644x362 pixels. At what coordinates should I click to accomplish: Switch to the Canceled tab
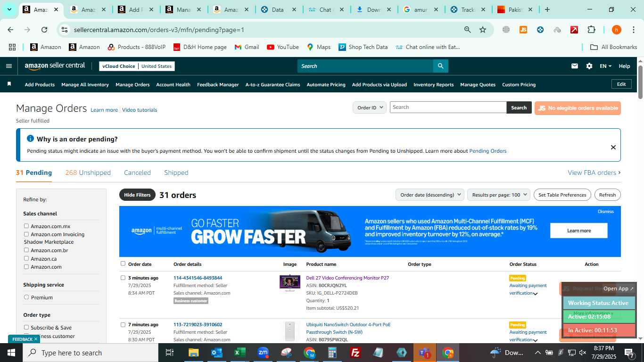tap(137, 173)
